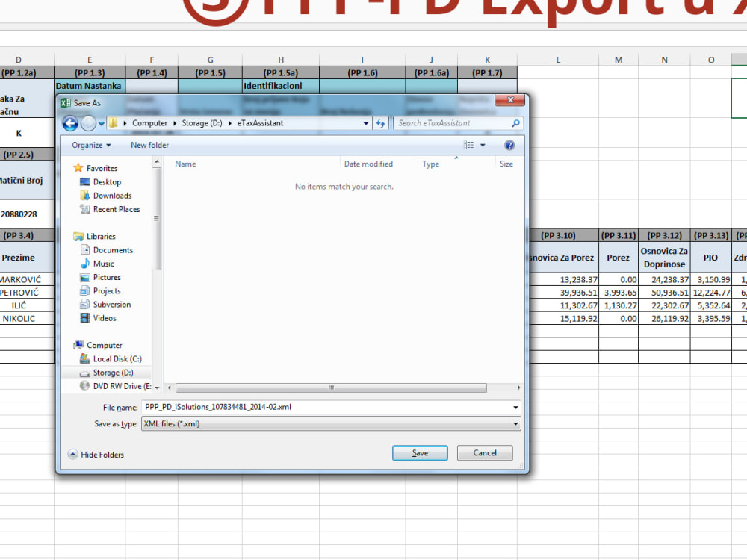This screenshot has width=747, height=560.
Task: Open the view options dropdown arrow
Action: pos(483,146)
